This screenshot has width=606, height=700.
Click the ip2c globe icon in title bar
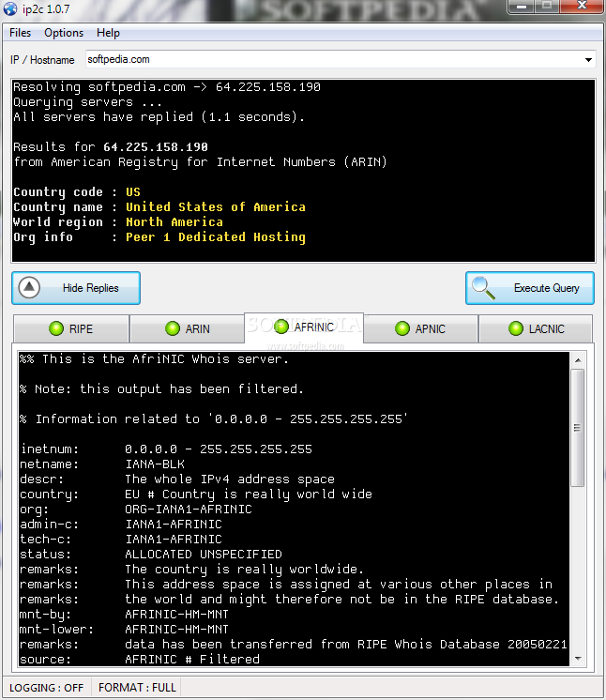coord(9,8)
